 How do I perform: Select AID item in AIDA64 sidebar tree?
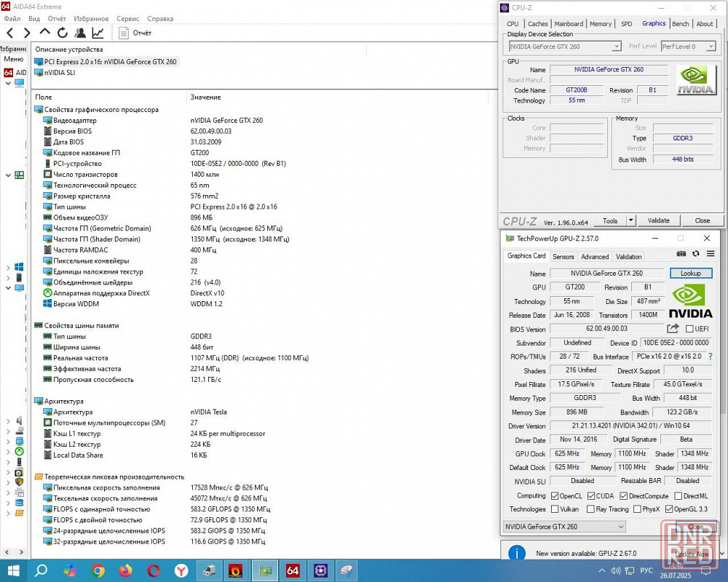point(15,73)
